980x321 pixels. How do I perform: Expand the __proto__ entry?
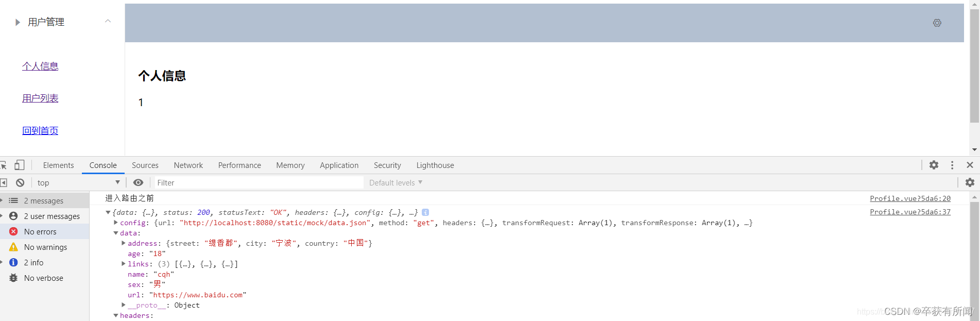pyautogui.click(x=124, y=305)
